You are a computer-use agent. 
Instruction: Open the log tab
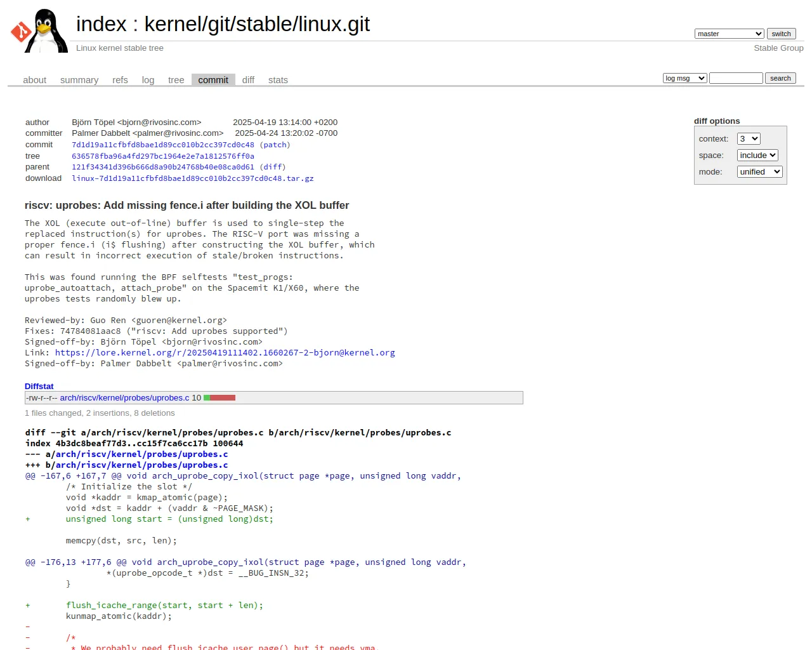[x=148, y=80]
